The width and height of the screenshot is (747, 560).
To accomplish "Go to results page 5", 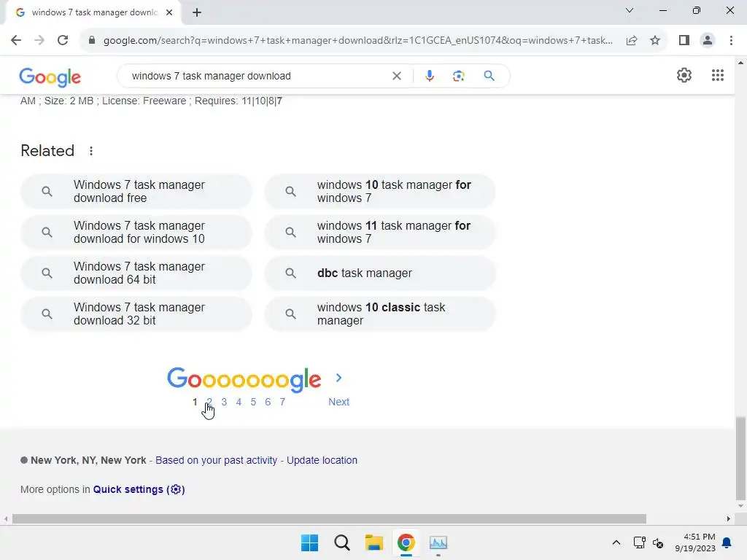I will (253, 402).
